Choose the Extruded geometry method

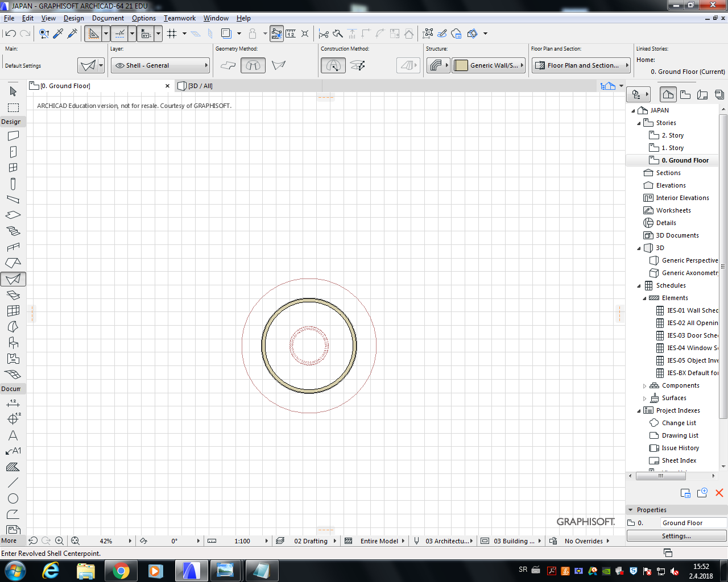coord(228,65)
